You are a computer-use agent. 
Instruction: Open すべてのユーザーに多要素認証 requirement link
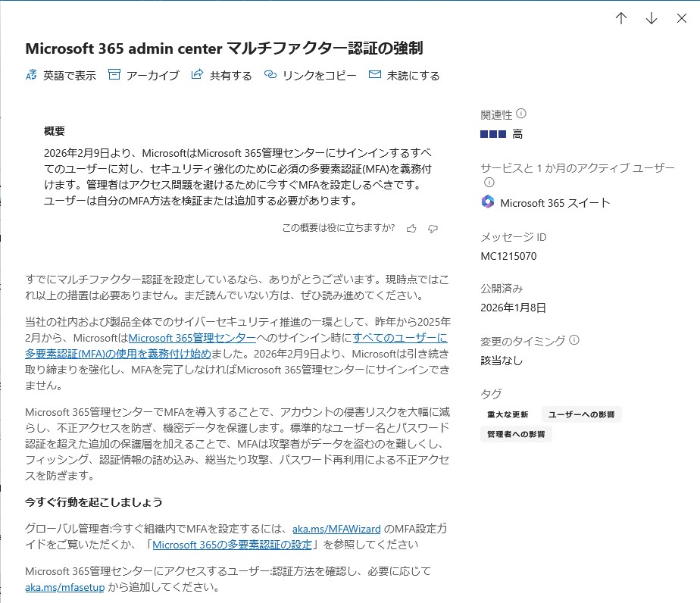click(x=400, y=338)
